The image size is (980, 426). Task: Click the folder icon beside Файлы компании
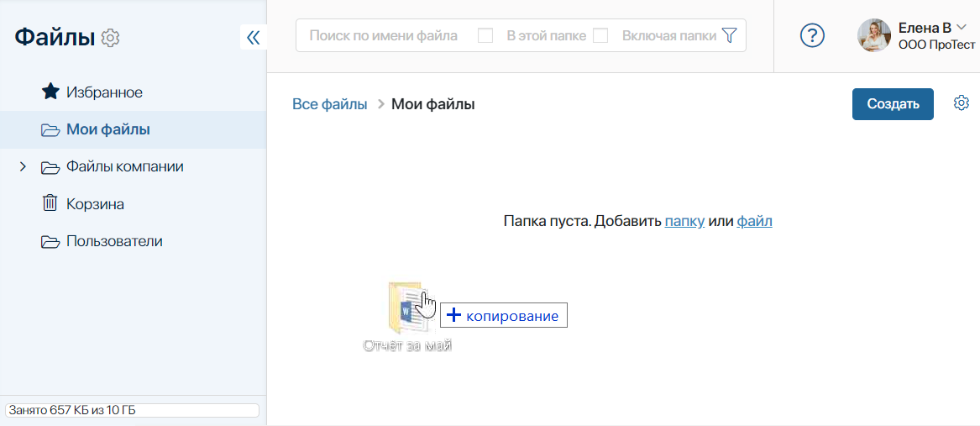50,168
